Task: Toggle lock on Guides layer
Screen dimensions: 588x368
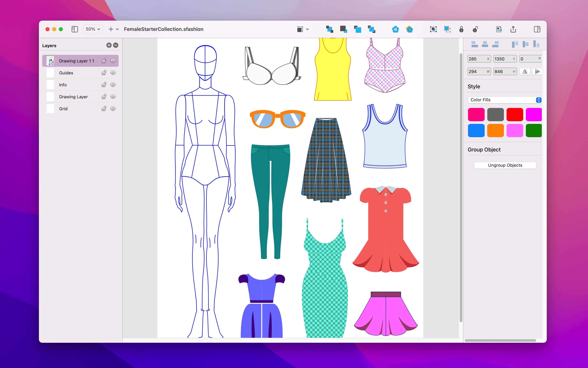Action: coord(104,73)
